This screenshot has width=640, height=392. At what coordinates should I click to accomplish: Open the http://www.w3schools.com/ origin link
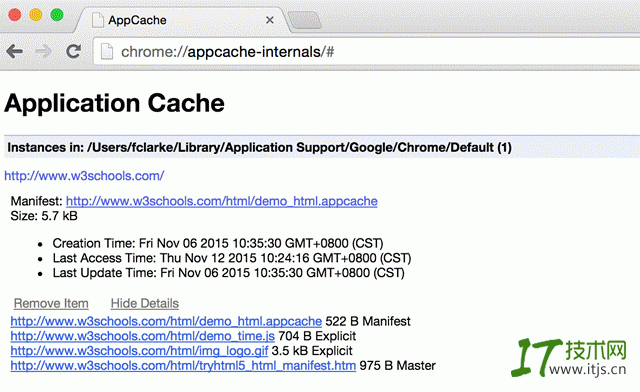tap(84, 176)
